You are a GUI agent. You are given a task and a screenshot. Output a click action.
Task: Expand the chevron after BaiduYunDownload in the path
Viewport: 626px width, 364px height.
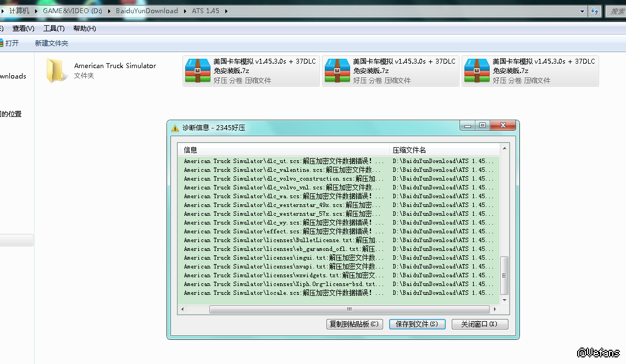pyautogui.click(x=185, y=11)
